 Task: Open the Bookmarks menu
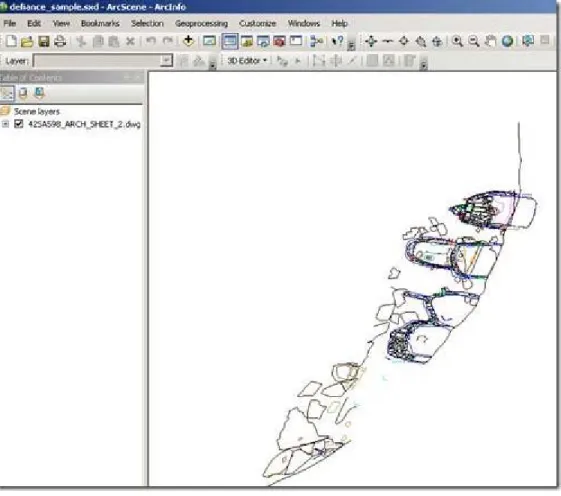coord(100,24)
